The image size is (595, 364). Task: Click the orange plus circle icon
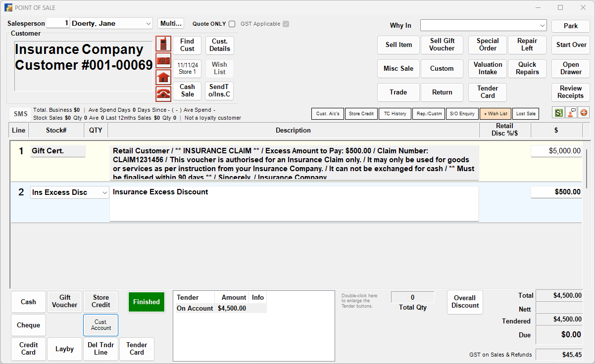[584, 113]
